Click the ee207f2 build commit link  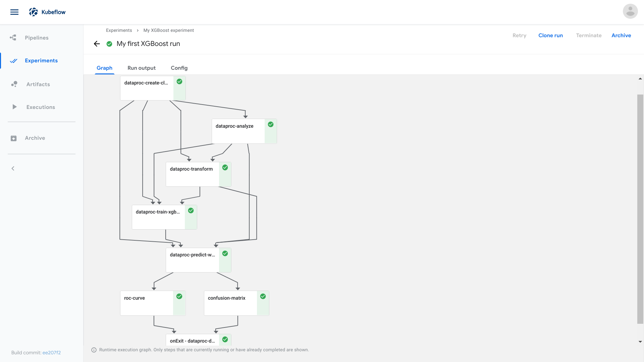[52, 353]
